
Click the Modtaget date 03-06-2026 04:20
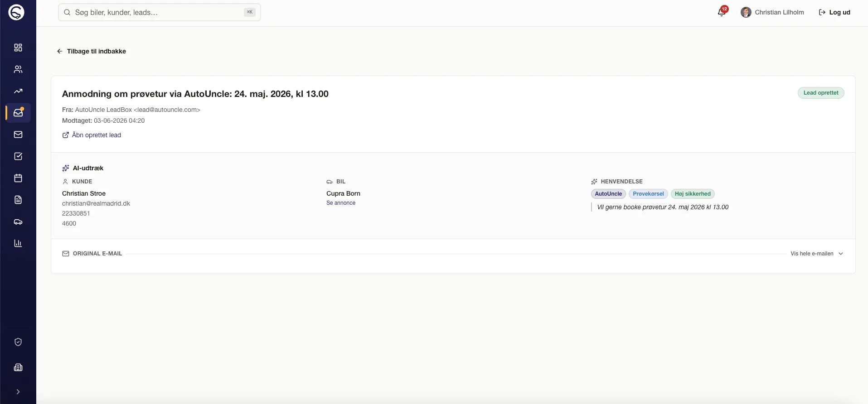coord(119,120)
